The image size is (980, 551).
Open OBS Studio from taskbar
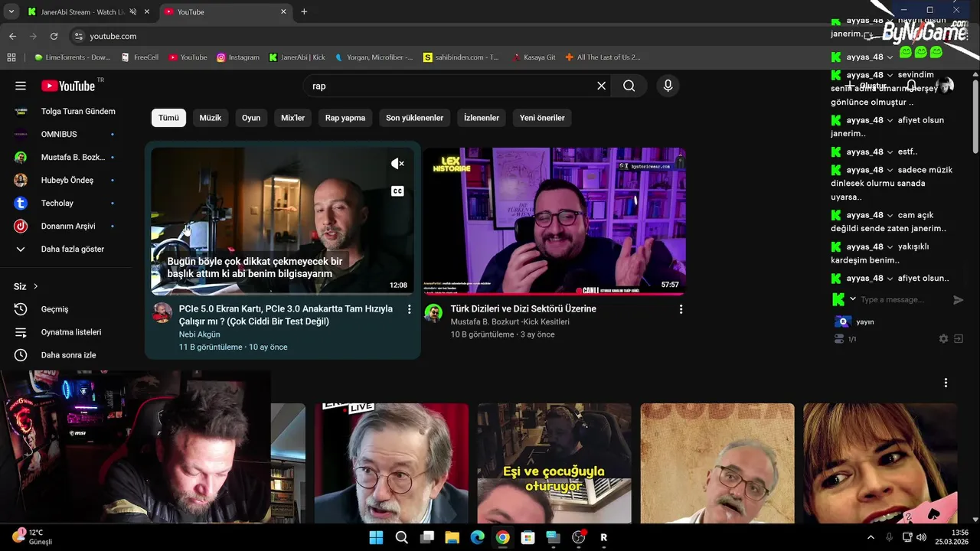[579, 537]
